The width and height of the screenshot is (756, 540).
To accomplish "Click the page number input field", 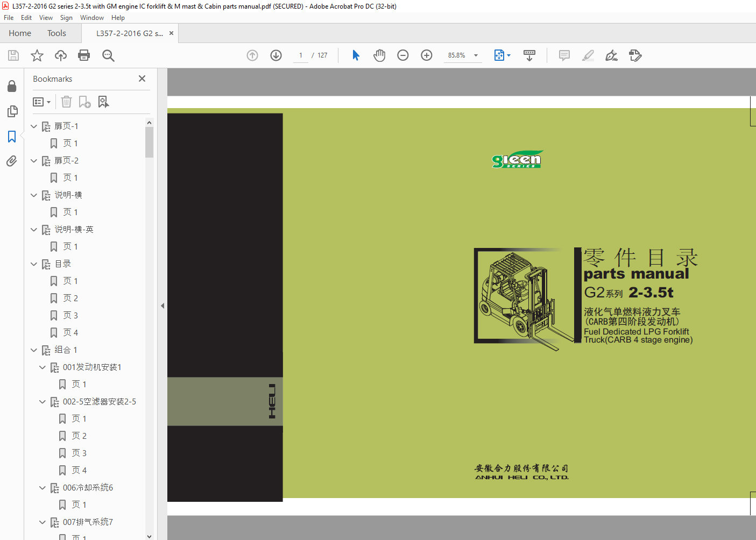I will coord(301,55).
